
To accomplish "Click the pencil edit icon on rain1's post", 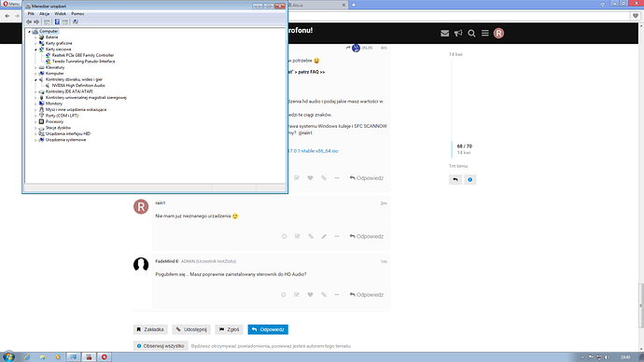I will click(324, 236).
